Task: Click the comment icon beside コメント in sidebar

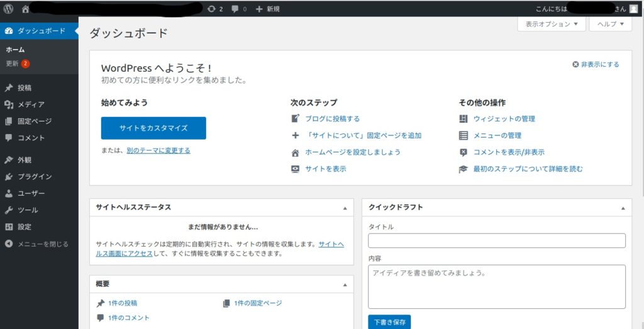Action: point(9,138)
